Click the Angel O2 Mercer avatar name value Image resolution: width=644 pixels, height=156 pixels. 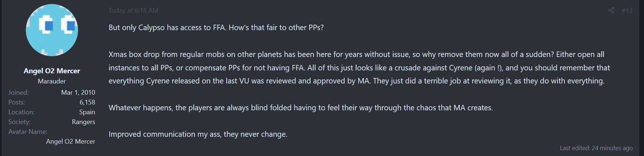point(70,141)
